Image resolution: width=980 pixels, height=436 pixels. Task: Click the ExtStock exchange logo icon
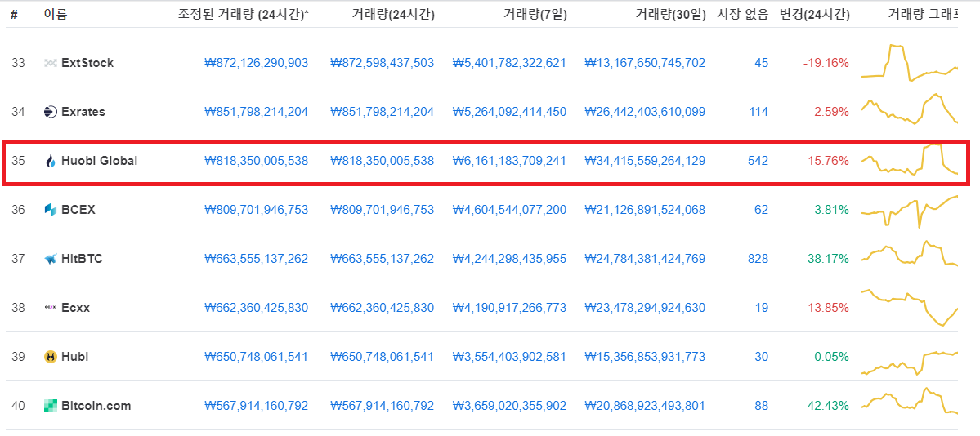[51, 63]
